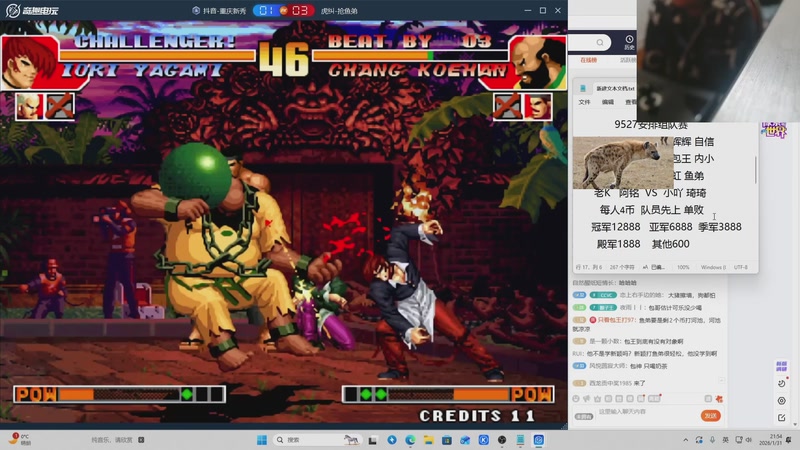Open the 编辑 menu in Notepad
The width and height of the screenshot is (800, 450).
point(608,102)
